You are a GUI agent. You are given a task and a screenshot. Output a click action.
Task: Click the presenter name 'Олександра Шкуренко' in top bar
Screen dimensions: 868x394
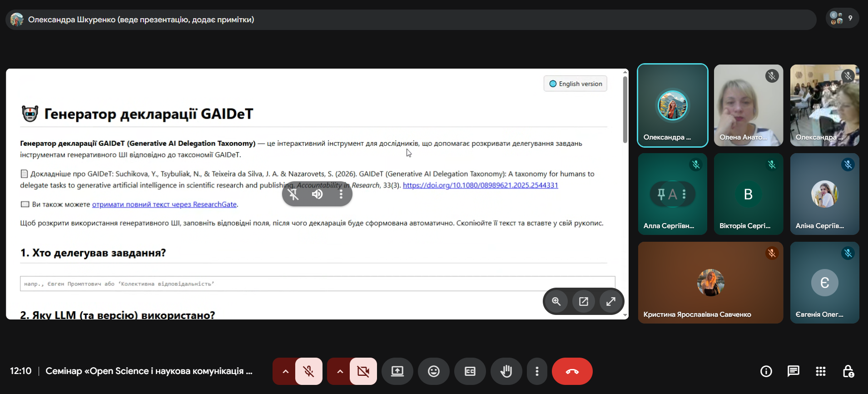click(72, 20)
